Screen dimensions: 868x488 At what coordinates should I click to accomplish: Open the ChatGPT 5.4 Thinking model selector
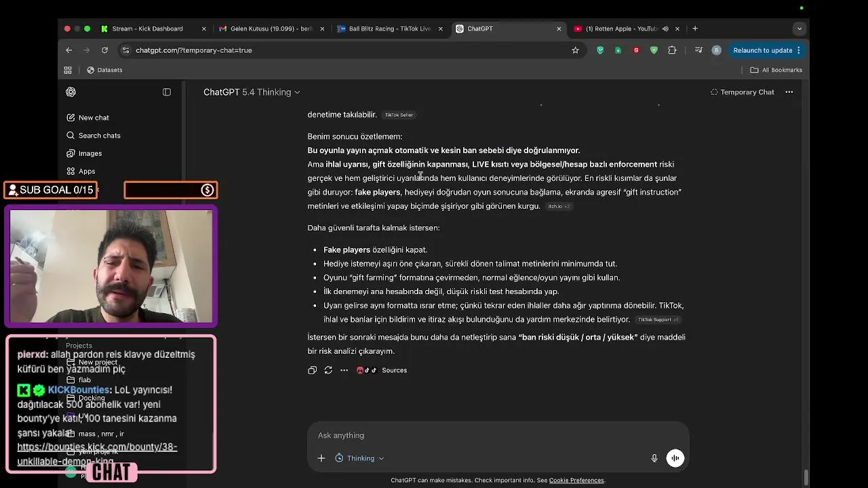click(x=252, y=92)
